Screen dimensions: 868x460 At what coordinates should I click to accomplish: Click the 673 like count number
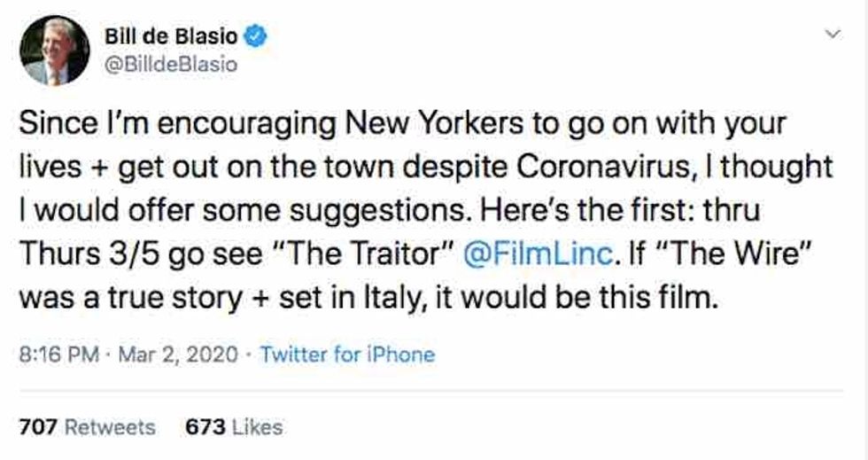coord(203,427)
